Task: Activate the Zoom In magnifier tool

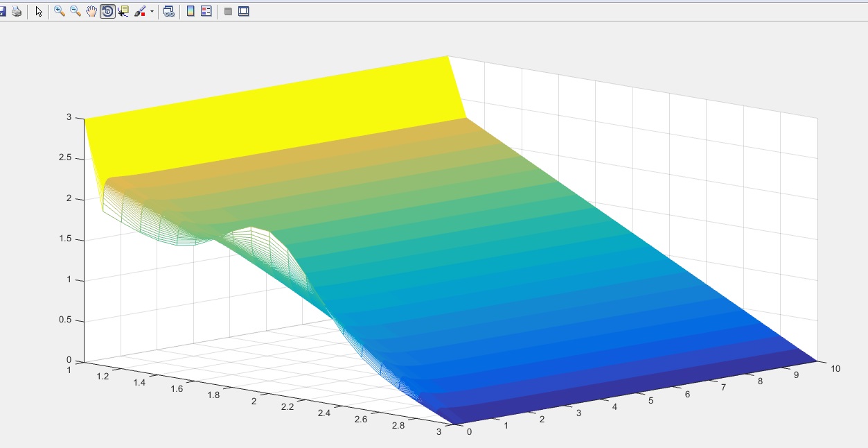Action: click(60, 12)
